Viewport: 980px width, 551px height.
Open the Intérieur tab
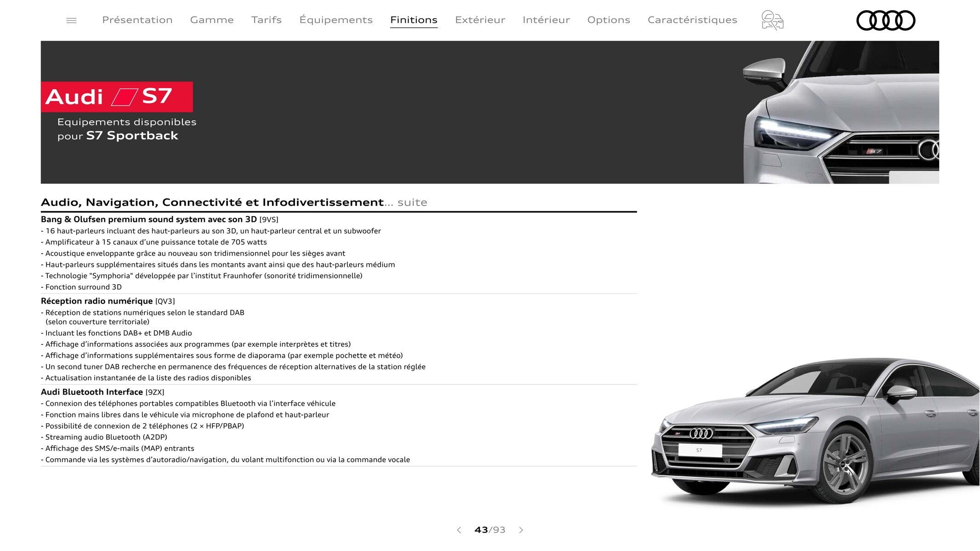click(x=546, y=20)
